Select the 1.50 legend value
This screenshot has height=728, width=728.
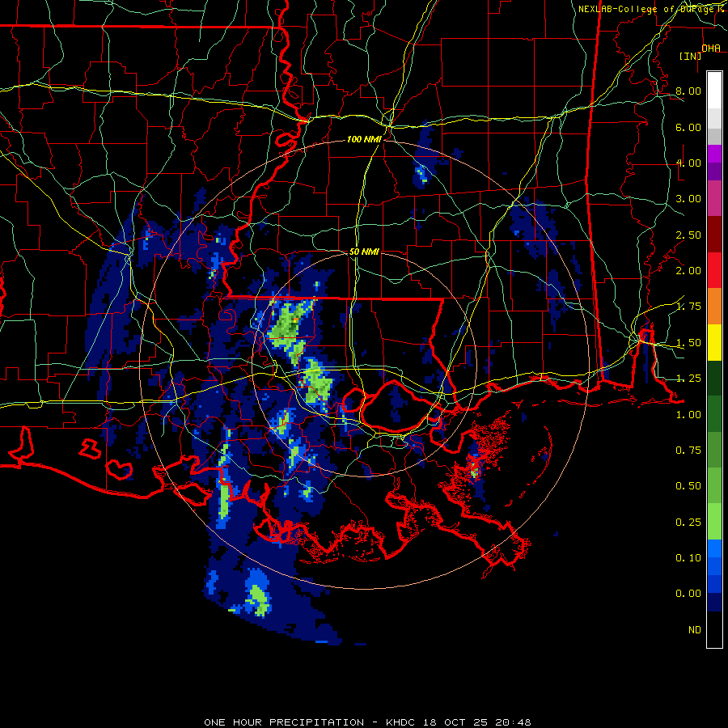688,343
